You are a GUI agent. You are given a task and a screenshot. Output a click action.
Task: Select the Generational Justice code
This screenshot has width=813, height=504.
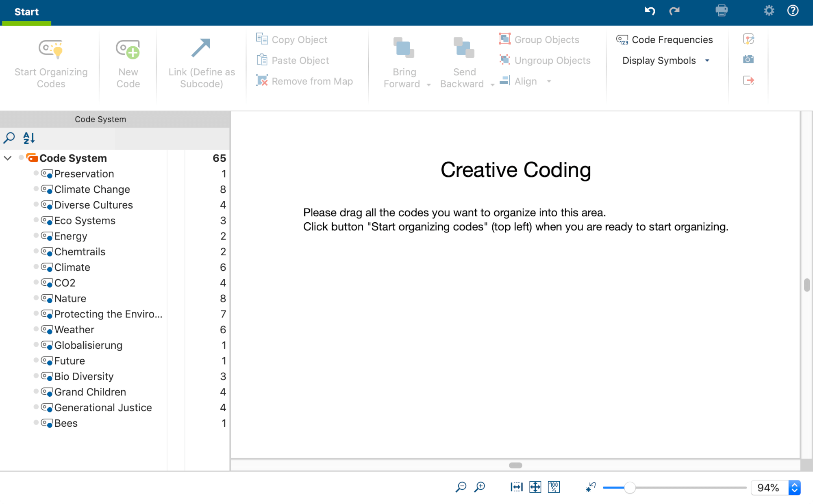(x=103, y=408)
